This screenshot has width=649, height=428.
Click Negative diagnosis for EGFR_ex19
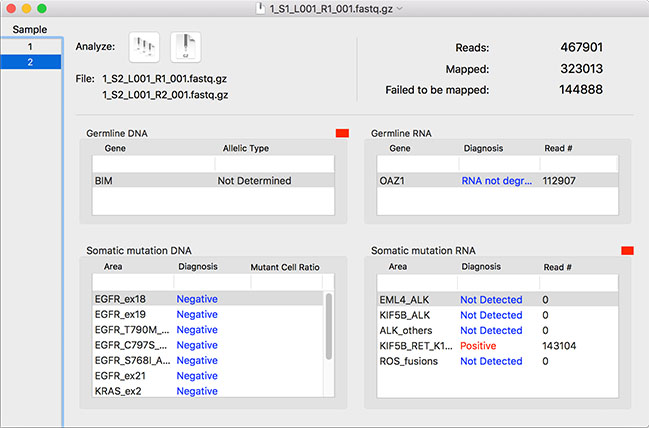pyautogui.click(x=197, y=314)
